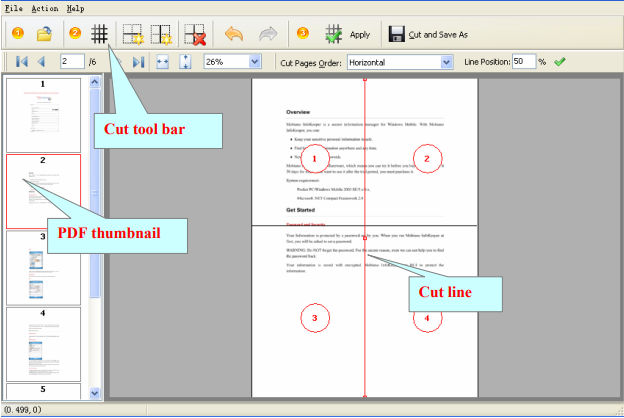Select page 1 thumbnail
The image size is (624, 418).
pos(43,115)
